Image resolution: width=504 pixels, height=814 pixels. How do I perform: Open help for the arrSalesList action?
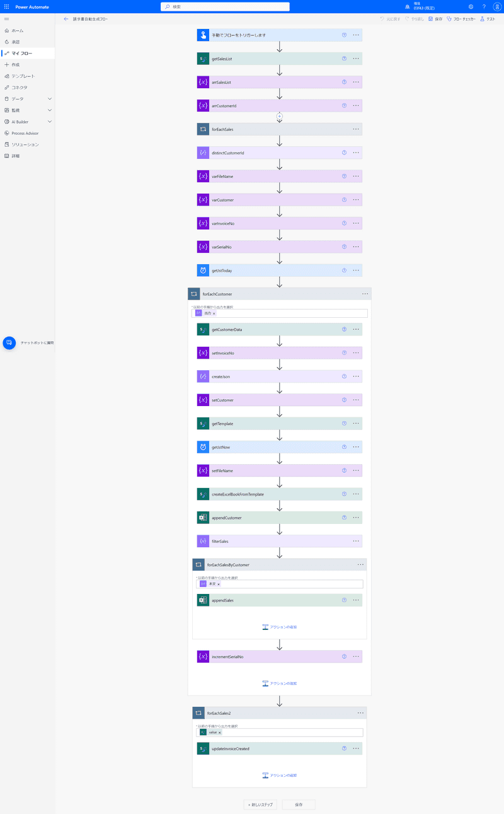coord(344,82)
